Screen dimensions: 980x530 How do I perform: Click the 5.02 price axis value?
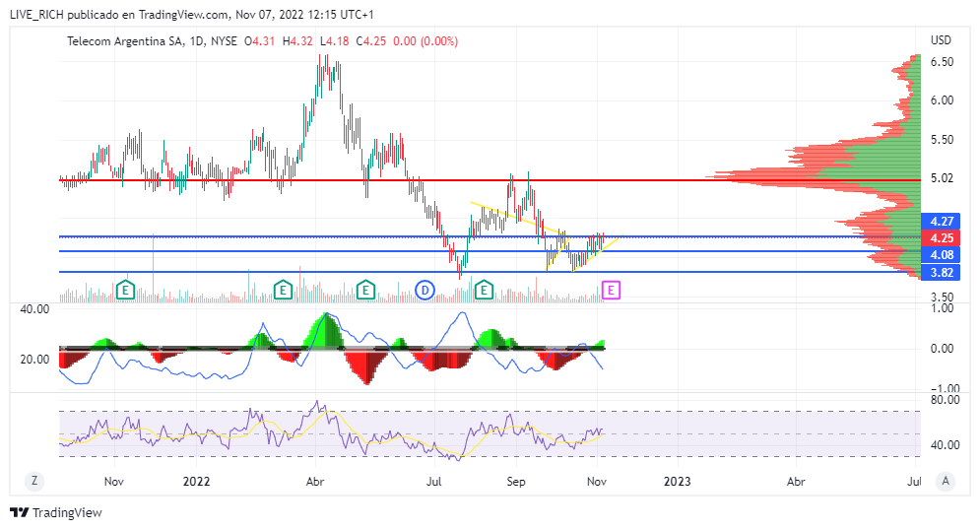tap(942, 178)
